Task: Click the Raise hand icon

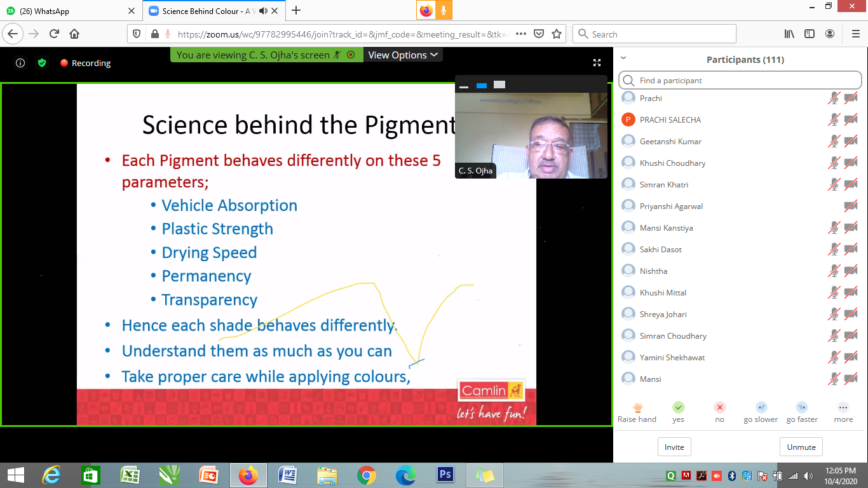Action: (637, 407)
